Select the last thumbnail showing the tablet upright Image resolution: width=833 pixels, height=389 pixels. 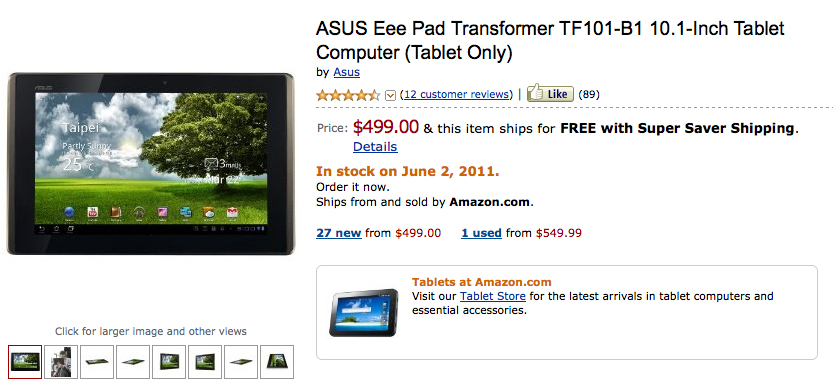click(x=277, y=362)
